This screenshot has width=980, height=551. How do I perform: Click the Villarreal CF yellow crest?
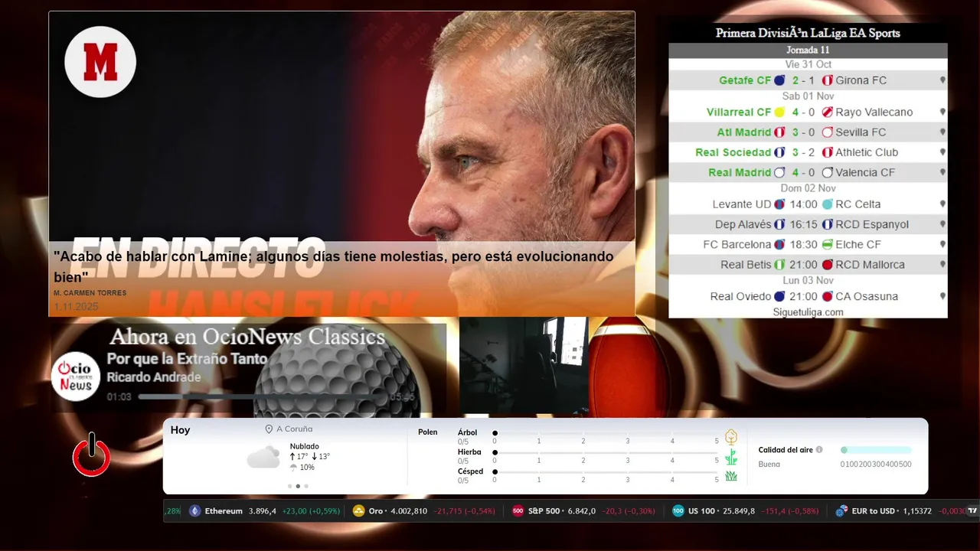pos(779,112)
